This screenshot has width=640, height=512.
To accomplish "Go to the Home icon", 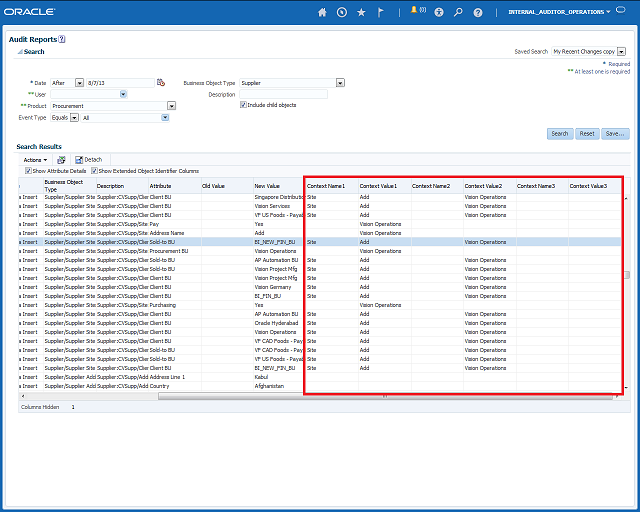I will click(x=322, y=12).
